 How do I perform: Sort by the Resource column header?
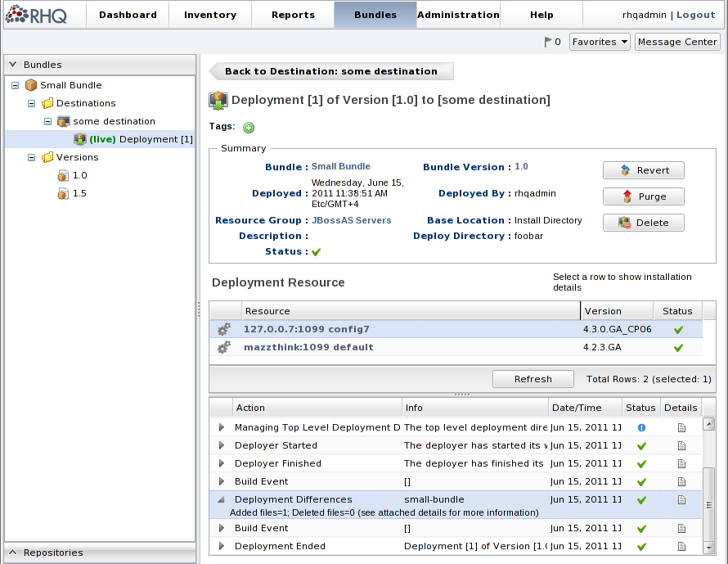click(x=411, y=311)
